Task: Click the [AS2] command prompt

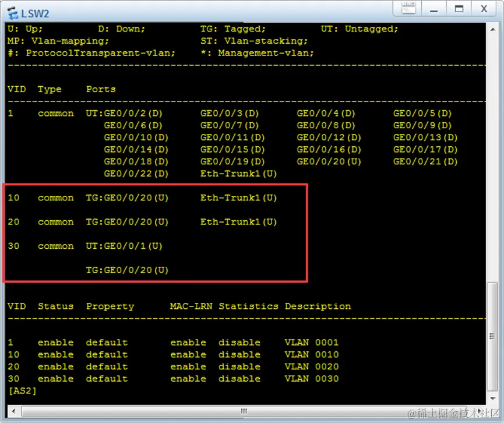Action: (x=22, y=391)
